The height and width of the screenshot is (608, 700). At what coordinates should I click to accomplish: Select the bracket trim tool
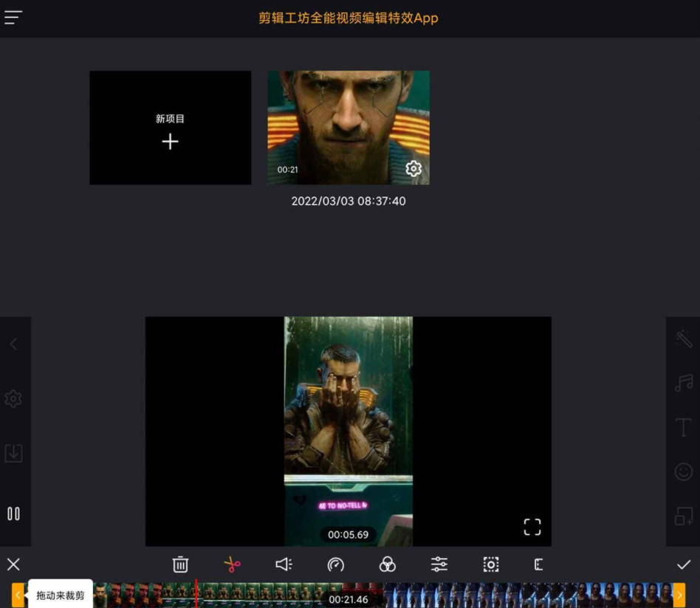(x=539, y=564)
